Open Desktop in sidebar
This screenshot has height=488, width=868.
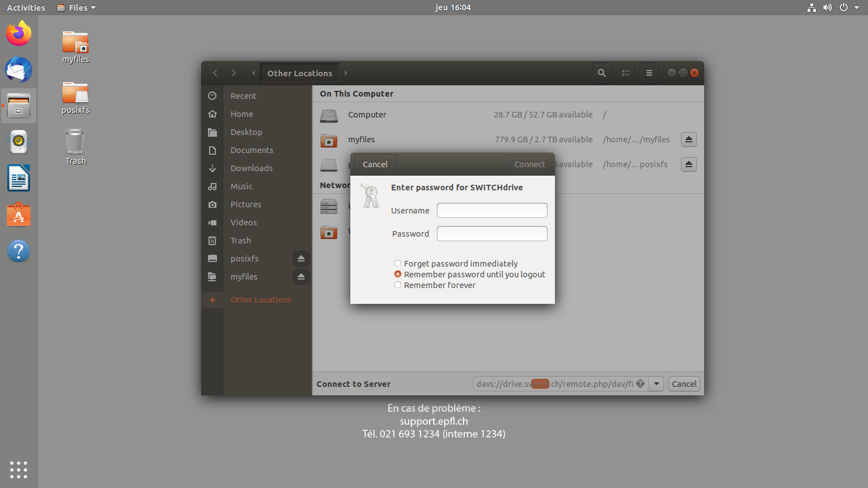(x=257, y=132)
